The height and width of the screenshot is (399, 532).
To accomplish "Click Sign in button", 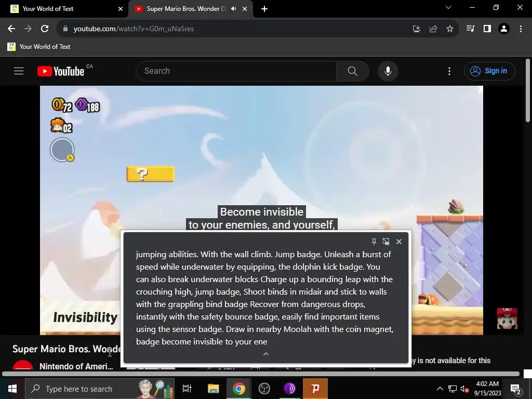I will click(x=489, y=71).
